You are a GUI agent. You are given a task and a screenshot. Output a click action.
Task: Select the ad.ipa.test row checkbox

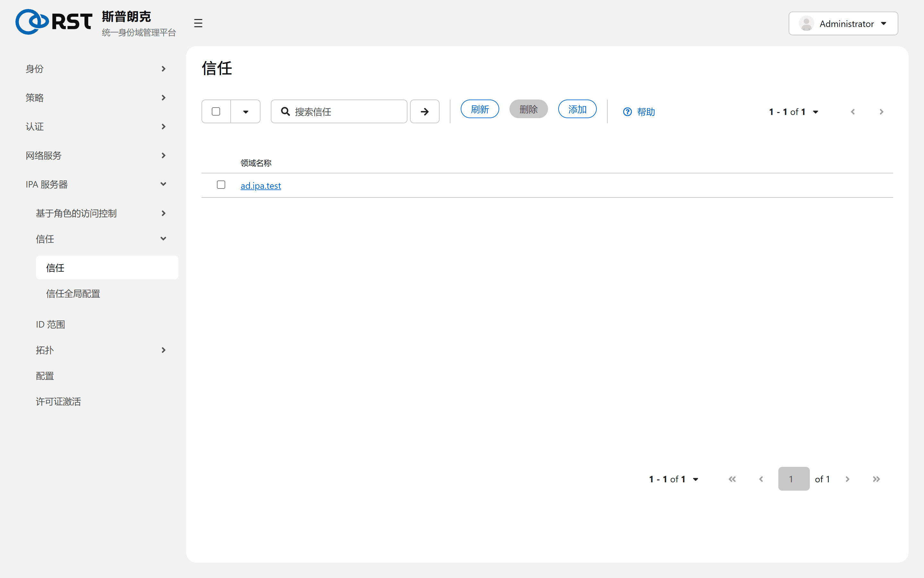[x=221, y=185]
